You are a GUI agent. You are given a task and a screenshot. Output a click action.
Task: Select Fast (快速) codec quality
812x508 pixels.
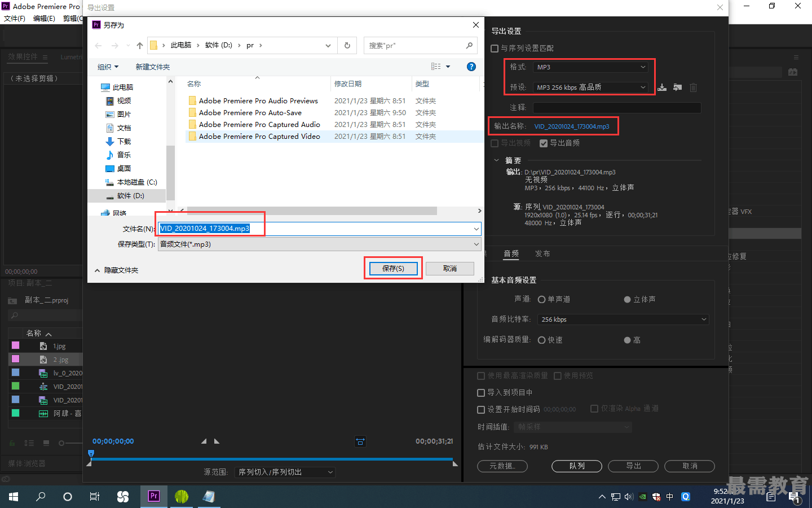541,340
